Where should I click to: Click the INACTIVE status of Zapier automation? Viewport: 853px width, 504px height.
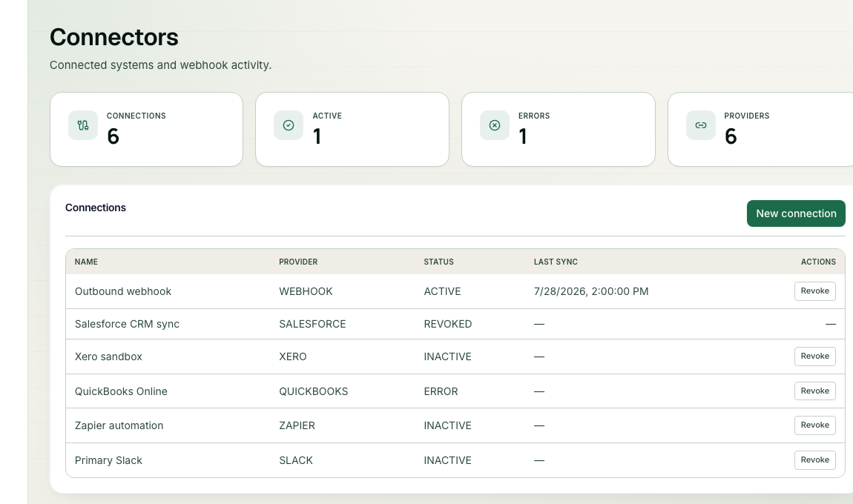[448, 425]
